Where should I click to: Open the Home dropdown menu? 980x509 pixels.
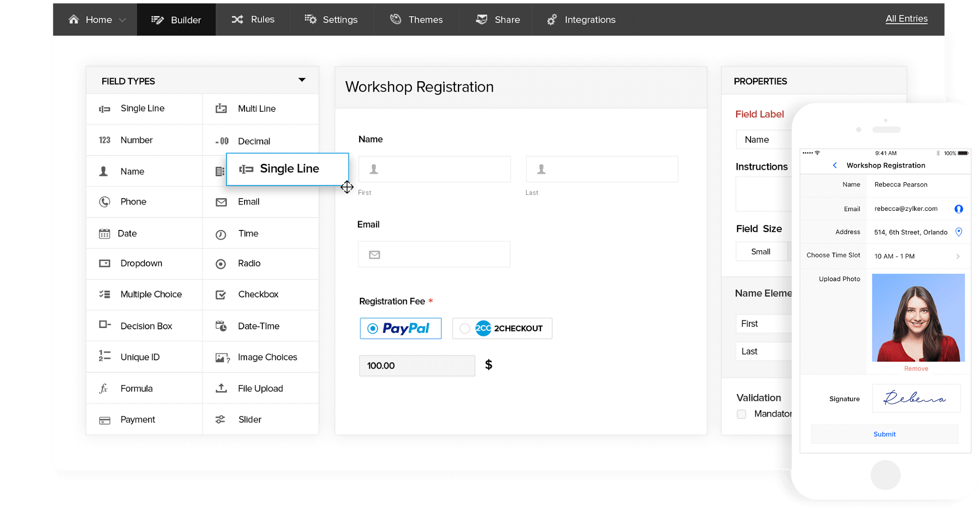(x=123, y=19)
